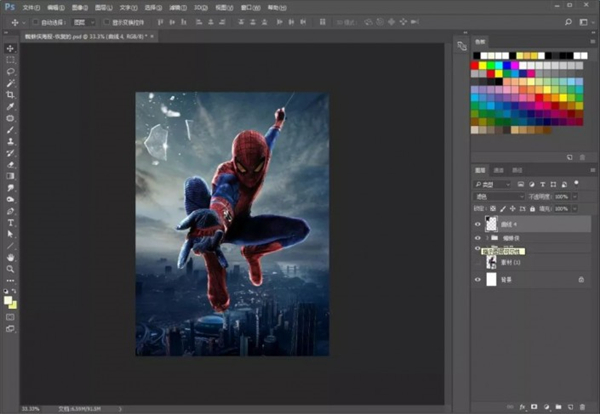
Task: Select the Move tool in the toolbox
Action: (10, 48)
